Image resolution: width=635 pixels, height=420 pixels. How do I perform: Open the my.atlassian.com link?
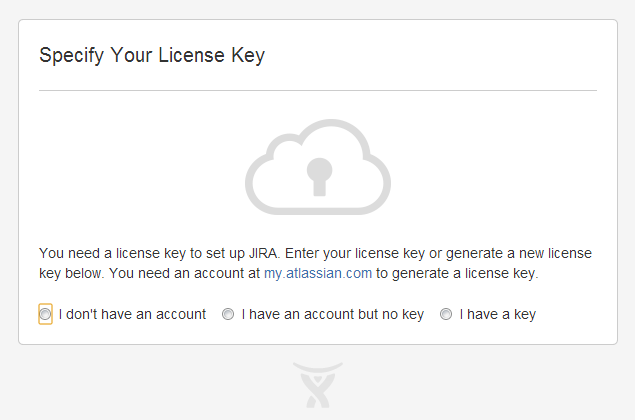[318, 273]
